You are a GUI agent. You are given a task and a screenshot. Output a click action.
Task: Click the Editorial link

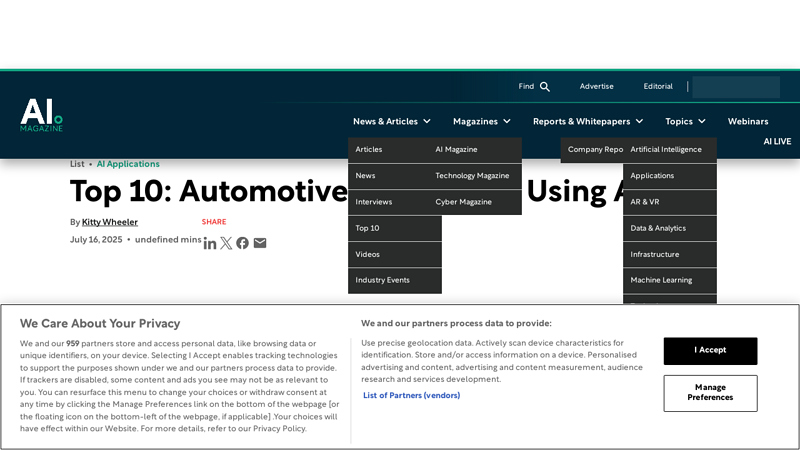[658, 87]
